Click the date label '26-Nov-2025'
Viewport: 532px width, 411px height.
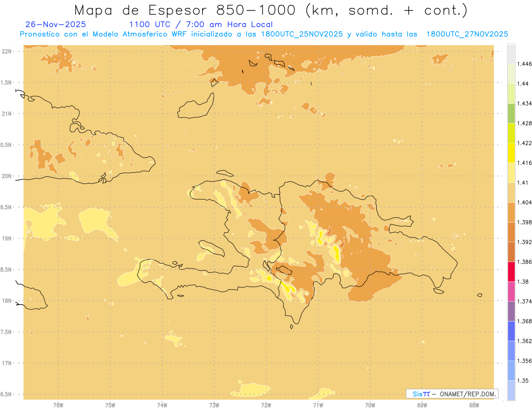click(x=56, y=25)
